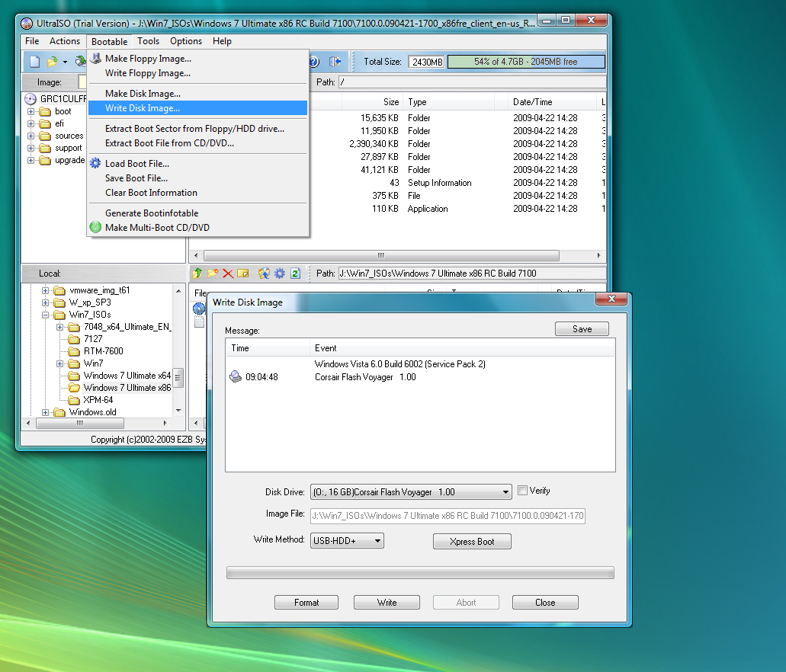Select Windows 7 Ultimate x86 folder
The height and width of the screenshot is (672, 786).
(127, 387)
